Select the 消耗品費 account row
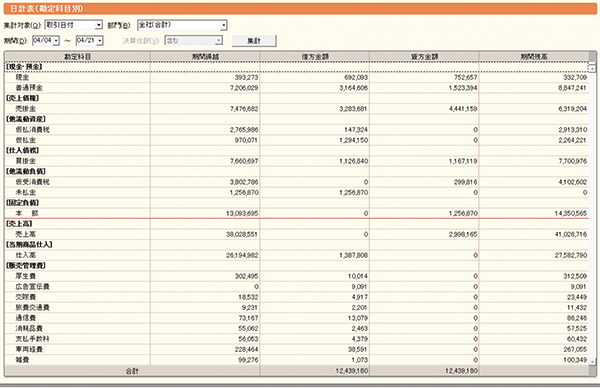The height and width of the screenshot is (388, 600). pos(296,328)
